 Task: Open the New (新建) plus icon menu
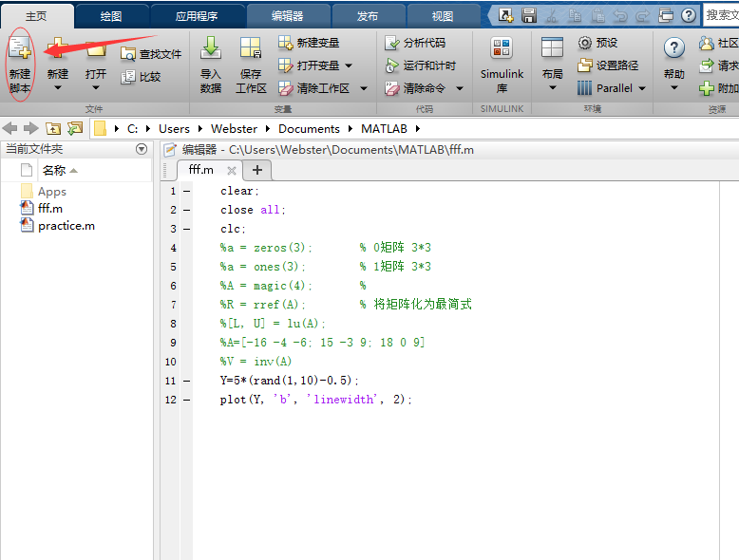(x=58, y=49)
